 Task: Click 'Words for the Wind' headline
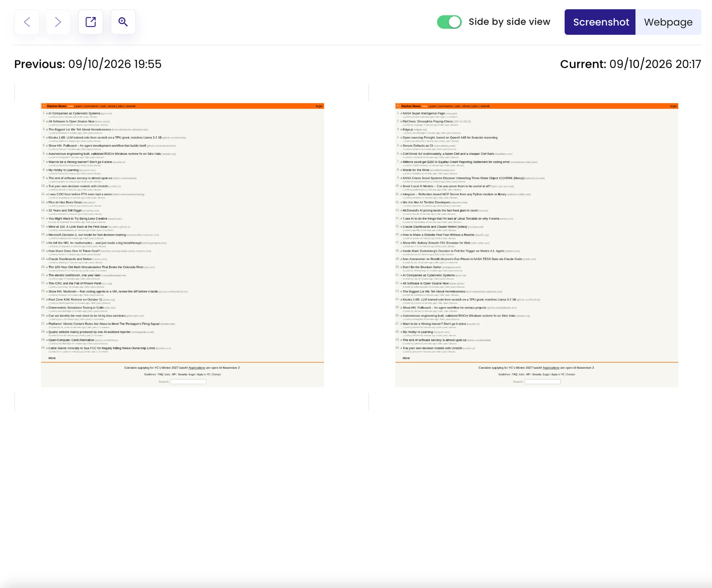pos(416,170)
